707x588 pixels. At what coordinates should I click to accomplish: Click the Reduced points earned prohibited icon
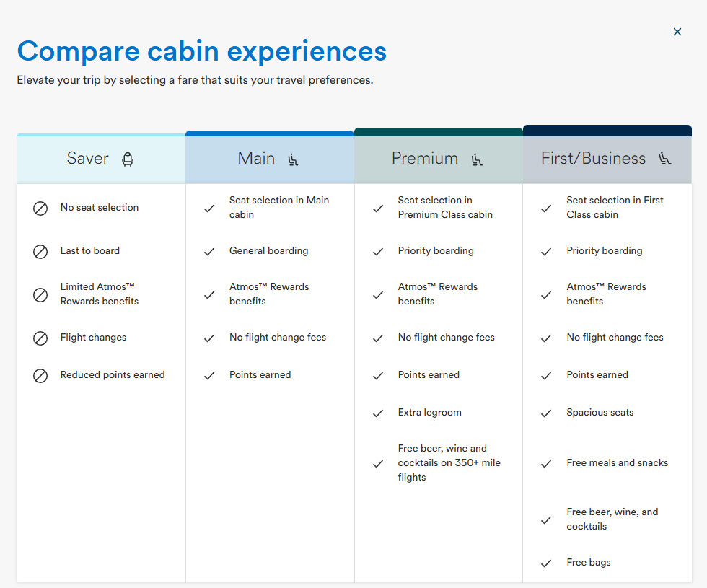click(x=40, y=375)
